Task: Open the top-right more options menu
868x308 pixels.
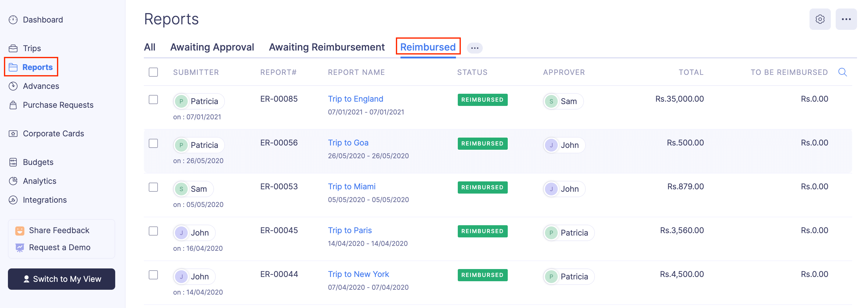Action: click(x=846, y=19)
